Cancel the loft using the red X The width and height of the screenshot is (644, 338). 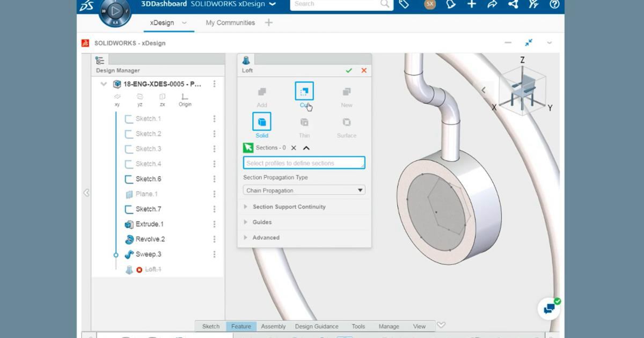tap(364, 70)
